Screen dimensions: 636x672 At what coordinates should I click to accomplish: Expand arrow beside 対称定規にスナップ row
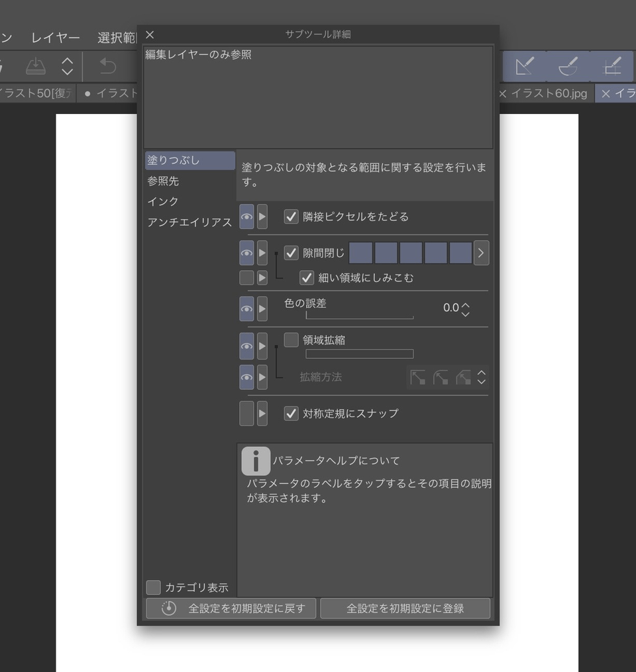262,414
